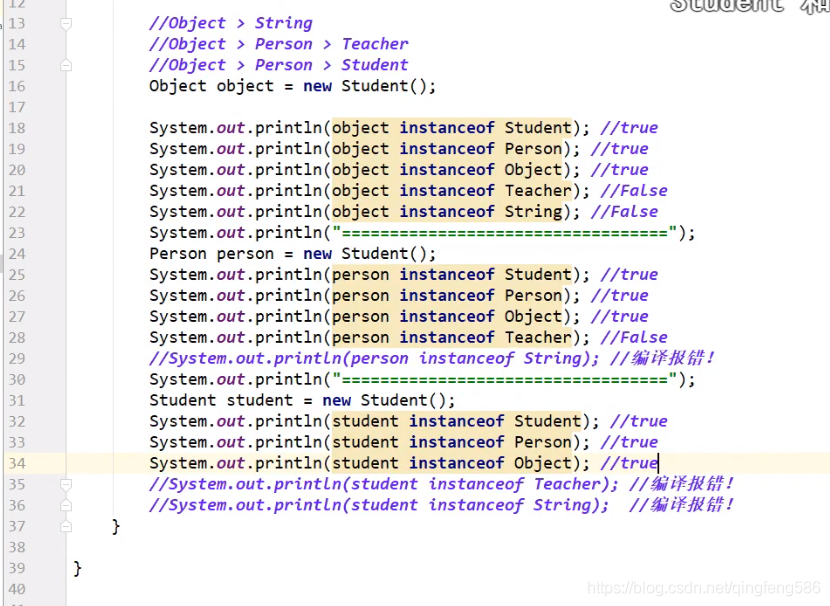
Task: Click the '//true' comment on line 32
Action: pyautogui.click(x=639, y=421)
